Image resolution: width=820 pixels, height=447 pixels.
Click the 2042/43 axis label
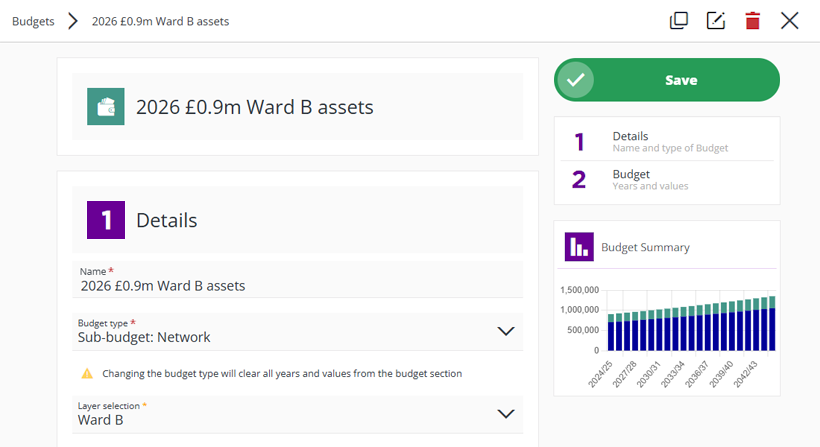click(x=746, y=374)
